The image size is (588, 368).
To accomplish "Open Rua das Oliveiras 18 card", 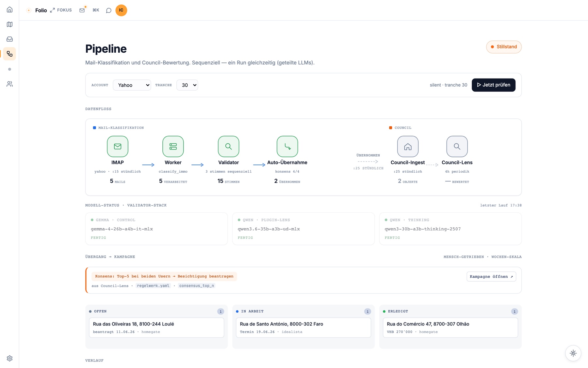I will (156, 327).
